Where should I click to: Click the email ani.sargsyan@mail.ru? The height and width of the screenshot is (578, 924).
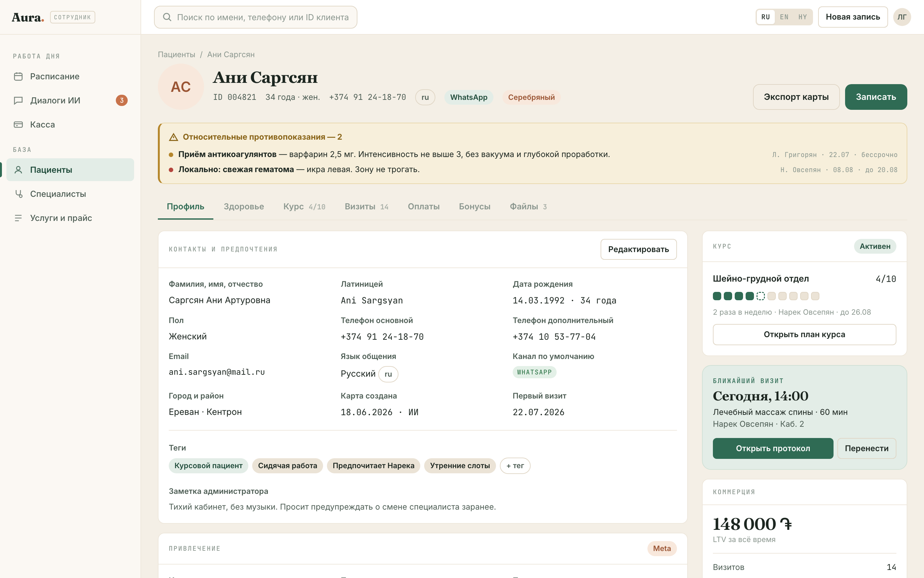tap(217, 372)
